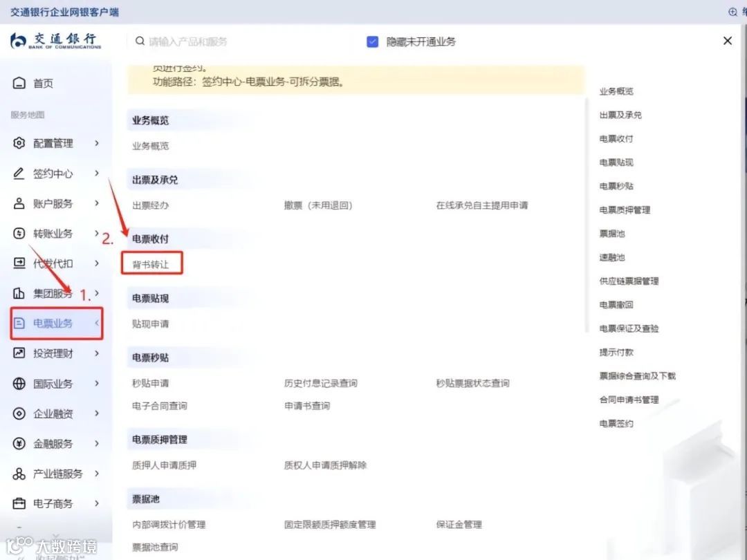Expand 企业融资 chevron
This screenshot has height=560, width=747.
(x=97, y=413)
